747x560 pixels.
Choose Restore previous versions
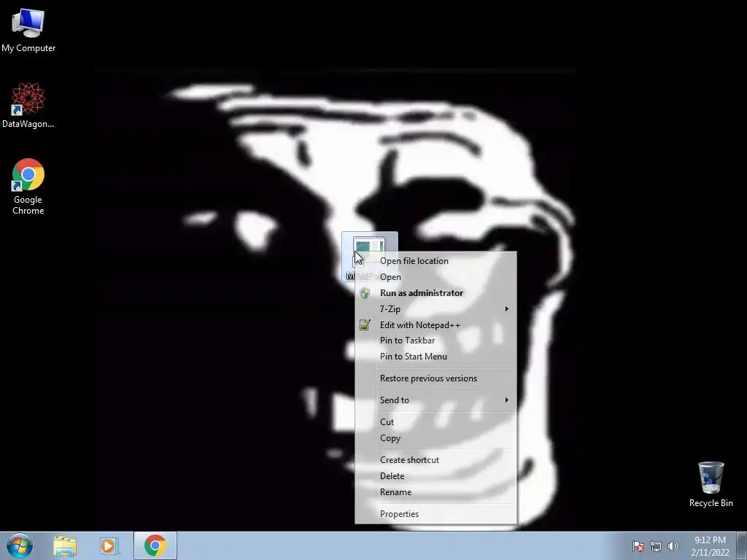[436, 378]
